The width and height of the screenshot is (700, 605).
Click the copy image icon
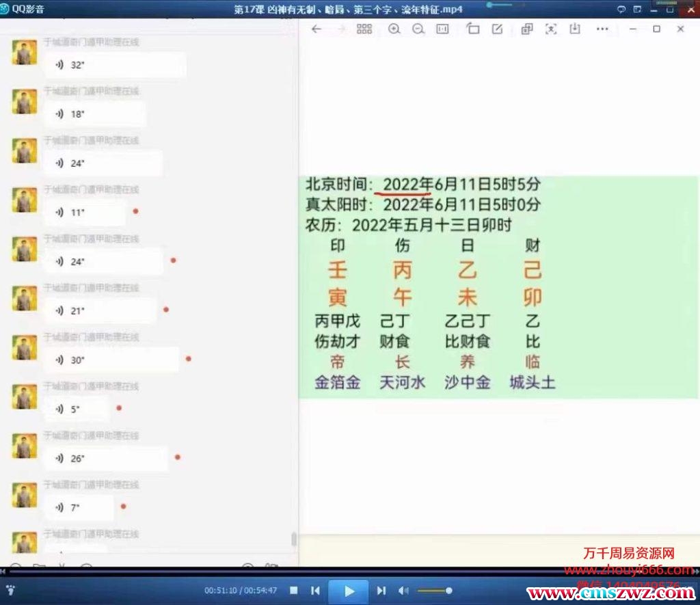pyautogui.click(x=526, y=29)
